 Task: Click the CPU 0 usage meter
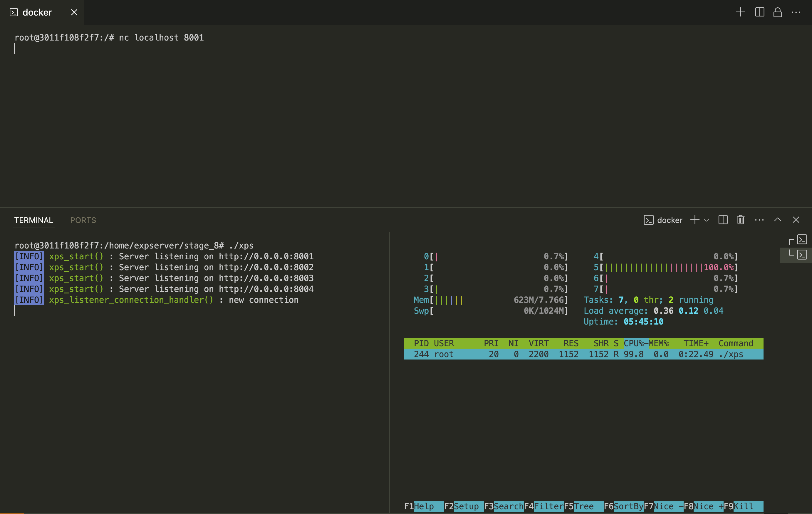click(496, 256)
